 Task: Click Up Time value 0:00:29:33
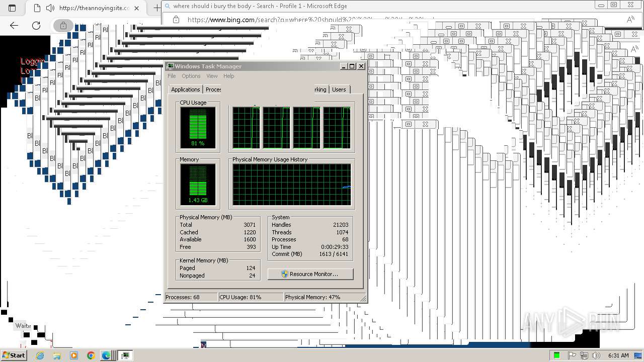coord(335,247)
